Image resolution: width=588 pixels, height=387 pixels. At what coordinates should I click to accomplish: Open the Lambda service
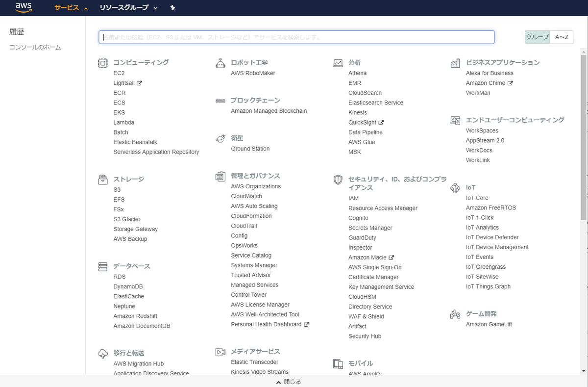tap(123, 122)
